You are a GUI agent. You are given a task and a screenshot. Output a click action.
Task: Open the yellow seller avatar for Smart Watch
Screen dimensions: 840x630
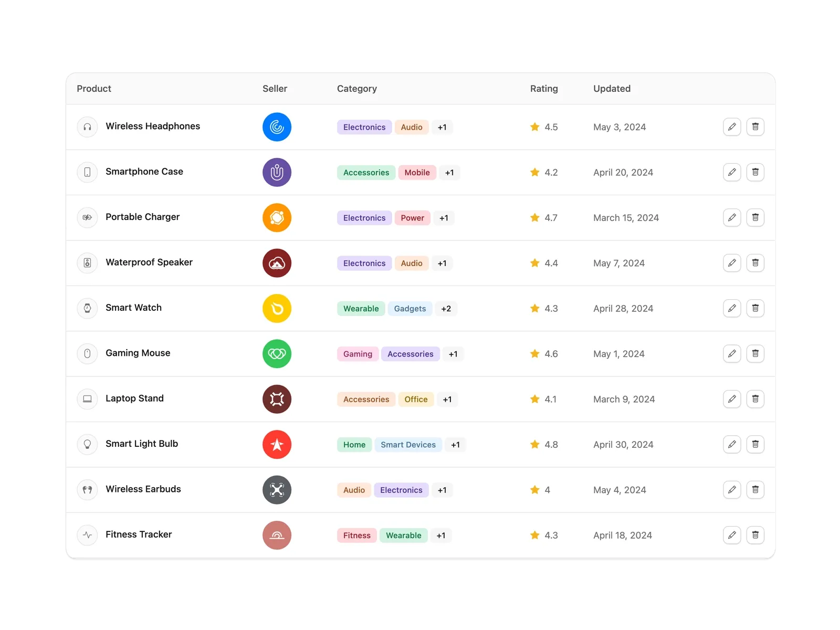(277, 309)
